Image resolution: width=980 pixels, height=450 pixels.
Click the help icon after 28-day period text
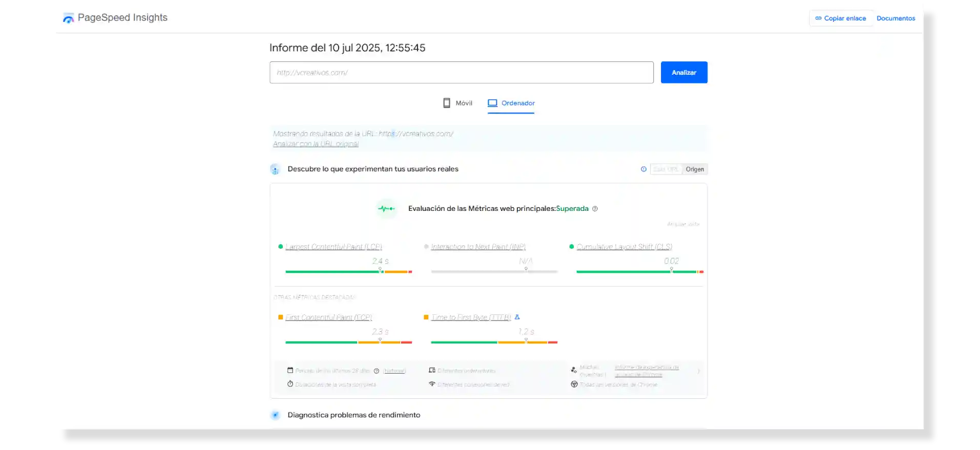[x=377, y=371]
